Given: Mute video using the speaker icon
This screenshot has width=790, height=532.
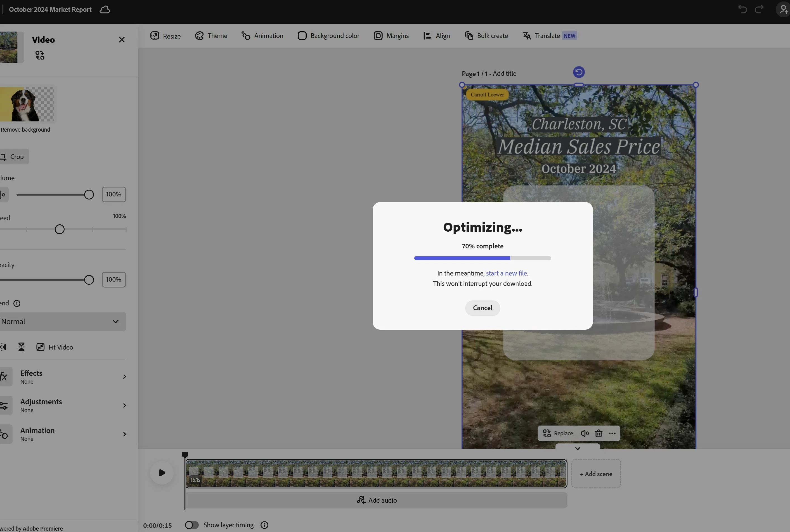Looking at the screenshot, I should pos(584,433).
